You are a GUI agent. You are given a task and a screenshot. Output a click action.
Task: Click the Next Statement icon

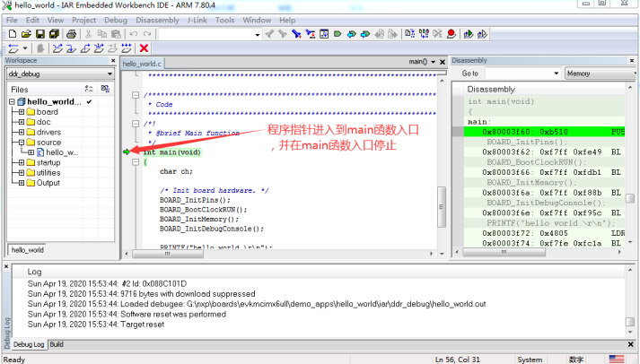coord(99,48)
